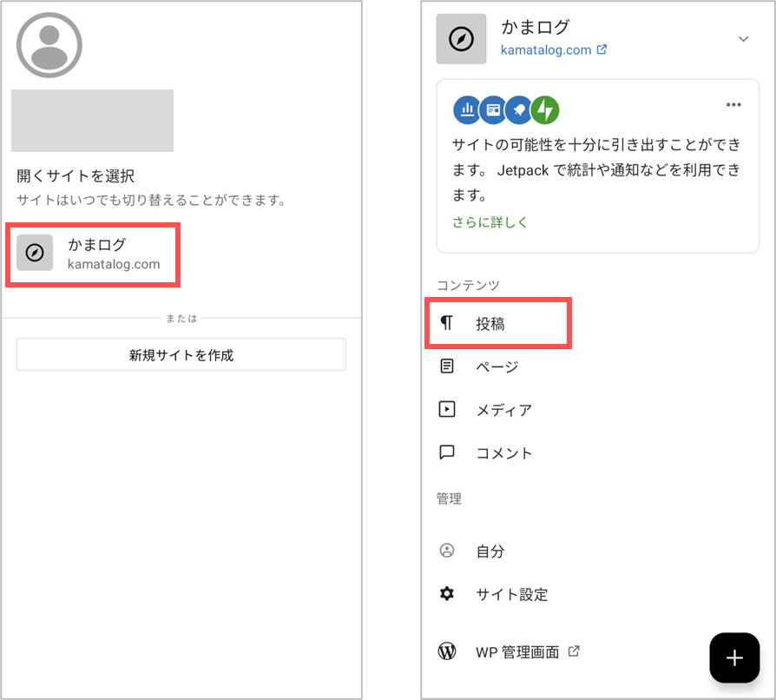Click the コンテンツ section label
Image resolution: width=776 pixels, height=700 pixels.
point(468,285)
